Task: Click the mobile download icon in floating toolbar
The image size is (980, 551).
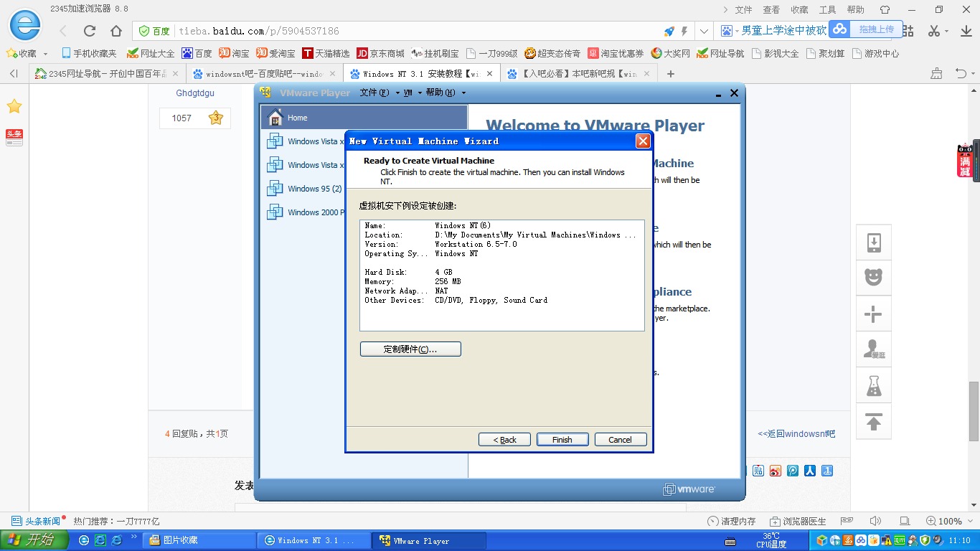Action: (x=874, y=242)
